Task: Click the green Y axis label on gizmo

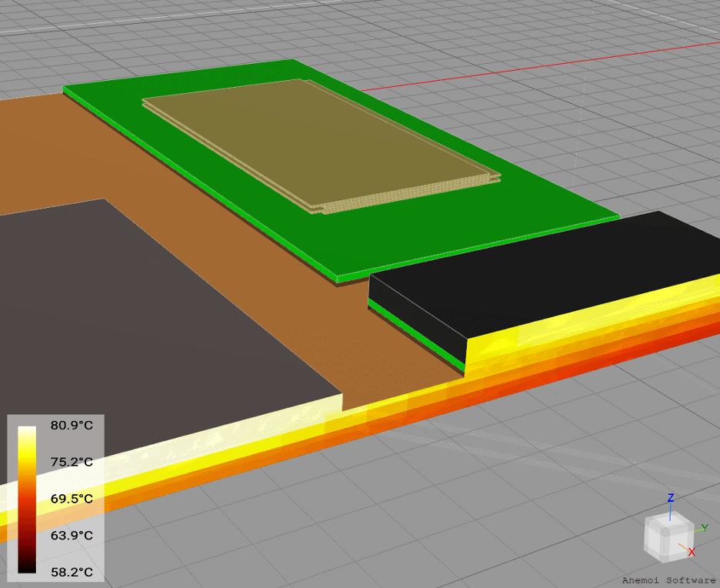Action: coord(705,528)
